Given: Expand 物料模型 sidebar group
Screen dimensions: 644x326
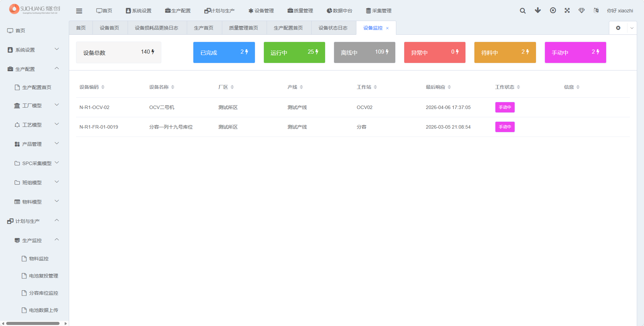Looking at the screenshot, I should (34, 202).
